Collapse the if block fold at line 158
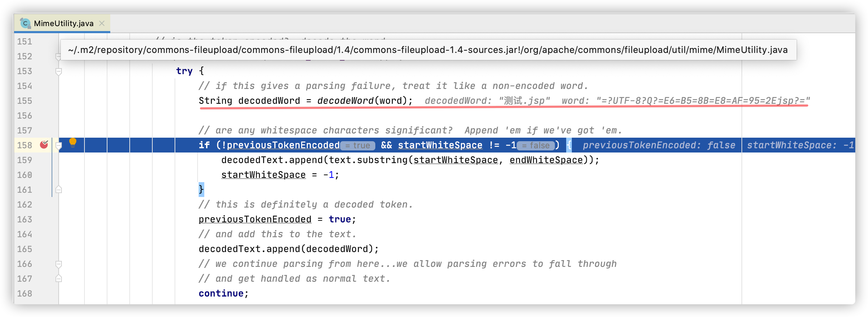Viewport: 868px width, 317px height. [x=59, y=145]
